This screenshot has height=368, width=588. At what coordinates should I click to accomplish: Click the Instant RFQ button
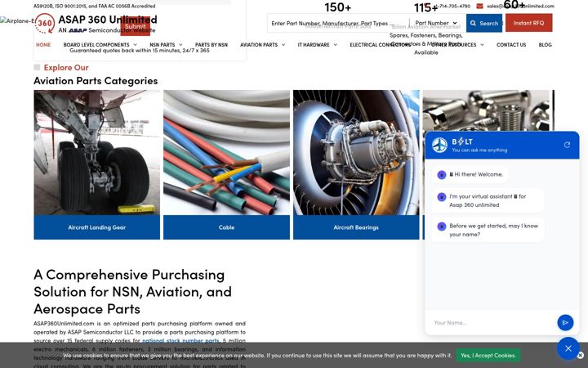coord(528,23)
